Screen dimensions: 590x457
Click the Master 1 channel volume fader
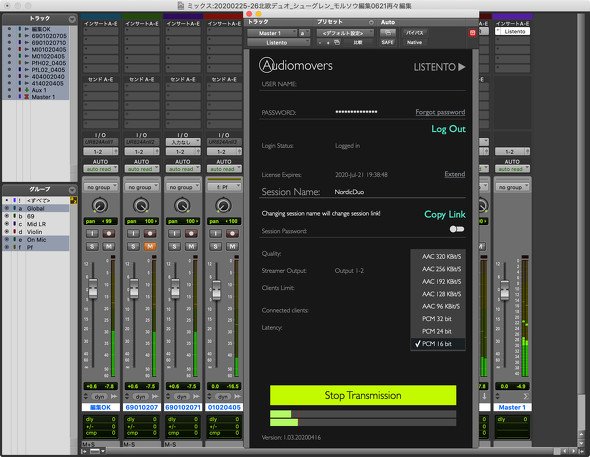click(x=505, y=290)
